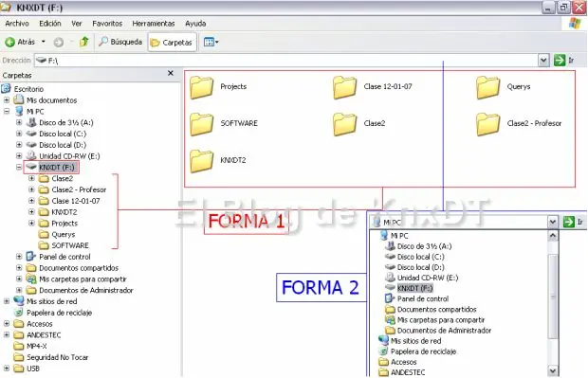Select Papelera de reciclaje icon in left tree
The height and width of the screenshot is (378, 588).
(19, 313)
